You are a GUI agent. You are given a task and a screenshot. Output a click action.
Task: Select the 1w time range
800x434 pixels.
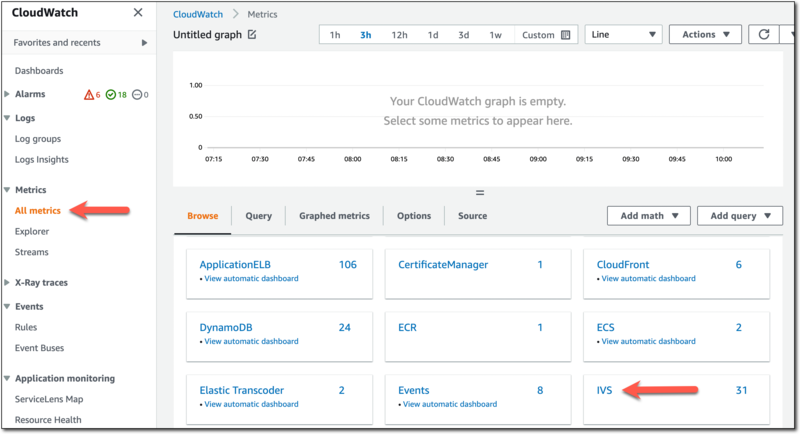point(495,35)
